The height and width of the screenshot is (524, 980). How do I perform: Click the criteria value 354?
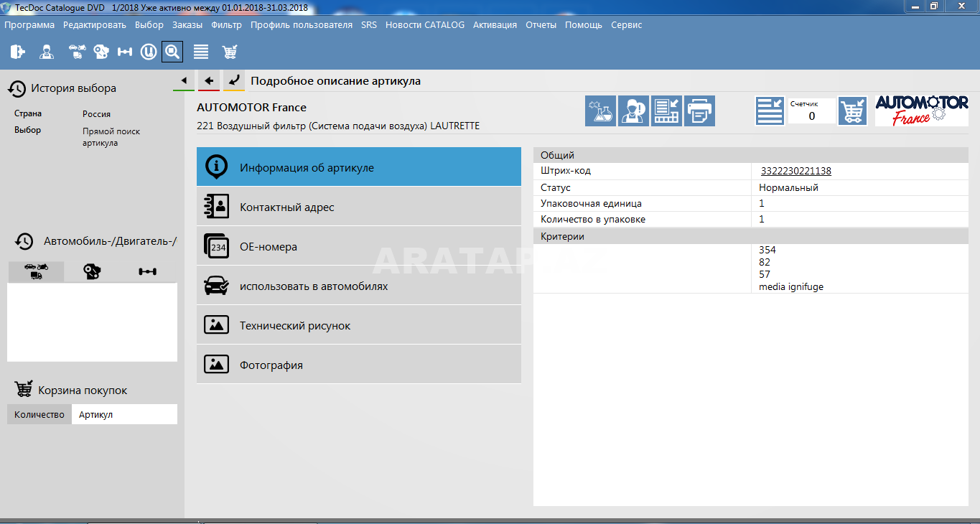tap(767, 250)
